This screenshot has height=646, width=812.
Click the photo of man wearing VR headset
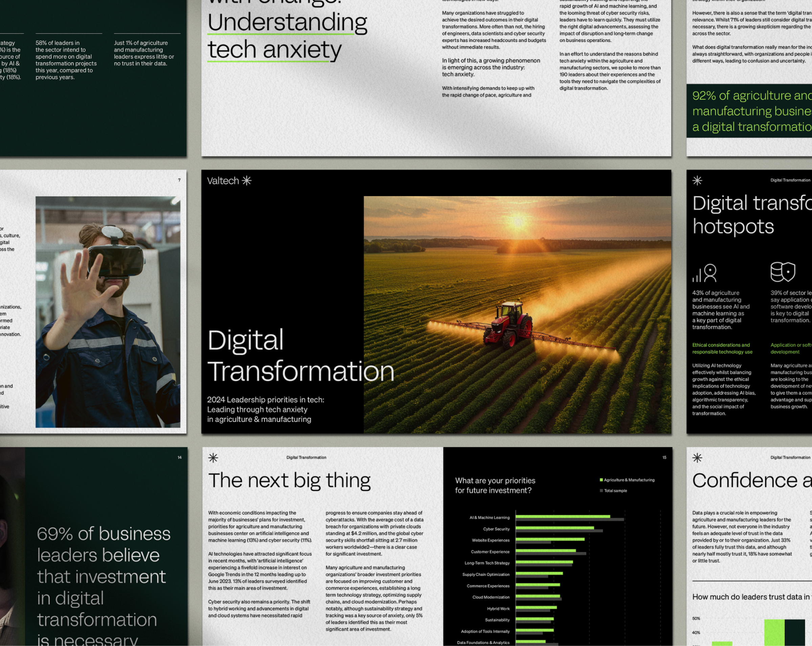click(x=108, y=312)
